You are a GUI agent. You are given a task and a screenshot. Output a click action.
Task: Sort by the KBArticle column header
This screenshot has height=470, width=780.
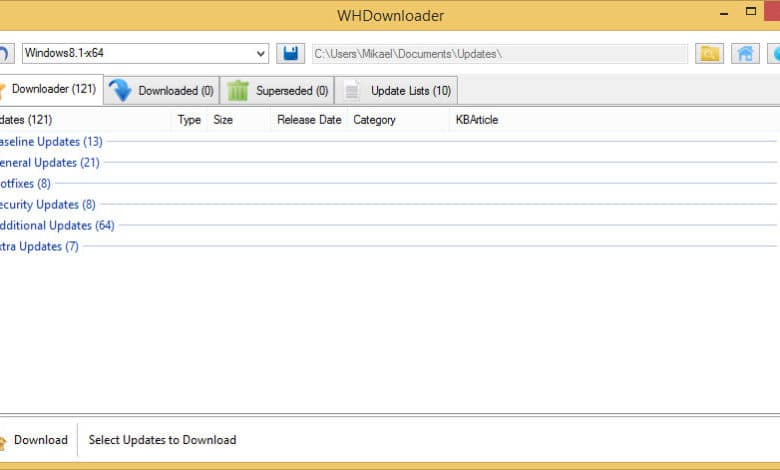click(477, 120)
